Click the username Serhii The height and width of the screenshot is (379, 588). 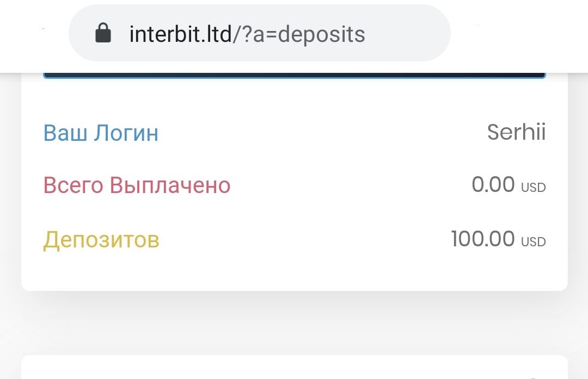(x=516, y=132)
